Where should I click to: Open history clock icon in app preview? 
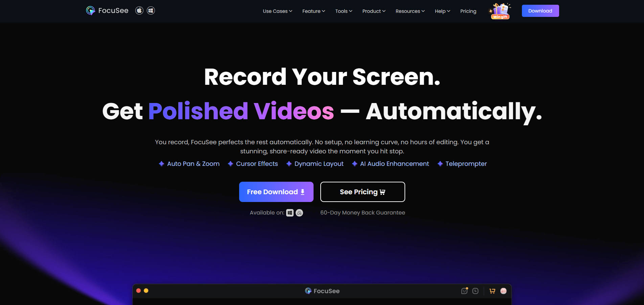coord(475,291)
